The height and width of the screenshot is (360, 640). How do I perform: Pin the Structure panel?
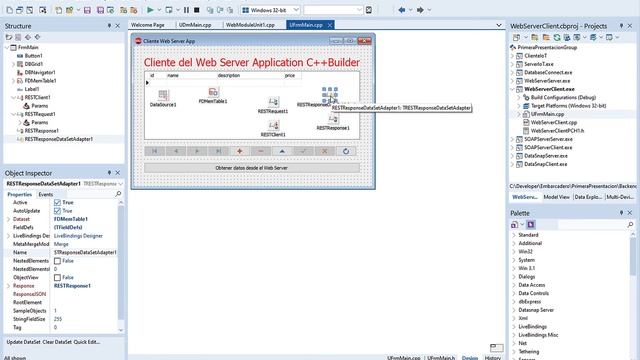(109, 26)
